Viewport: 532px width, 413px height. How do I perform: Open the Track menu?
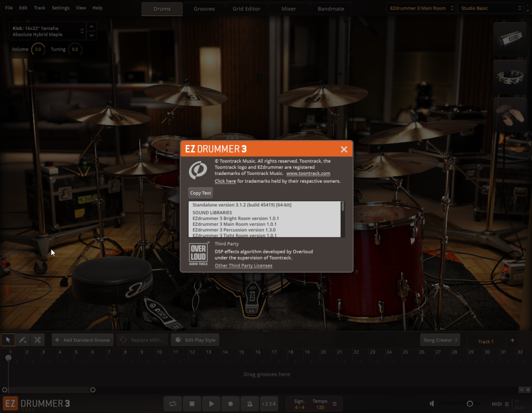click(39, 8)
